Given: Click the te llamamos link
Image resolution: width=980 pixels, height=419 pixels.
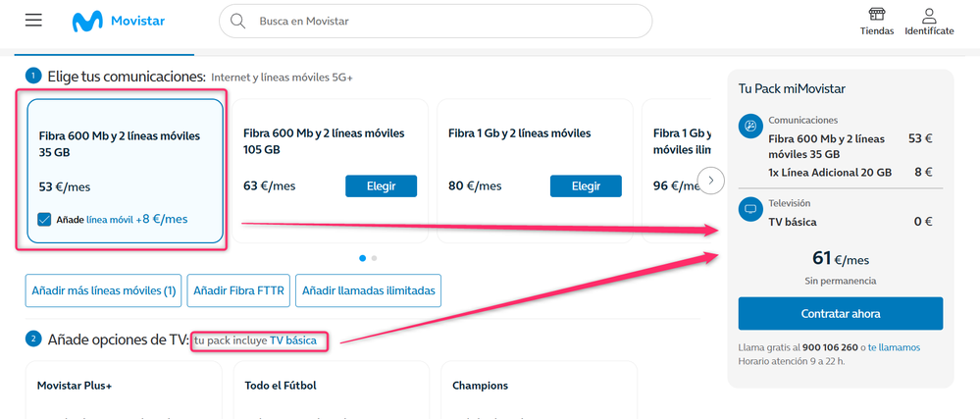Looking at the screenshot, I should tap(894, 347).
